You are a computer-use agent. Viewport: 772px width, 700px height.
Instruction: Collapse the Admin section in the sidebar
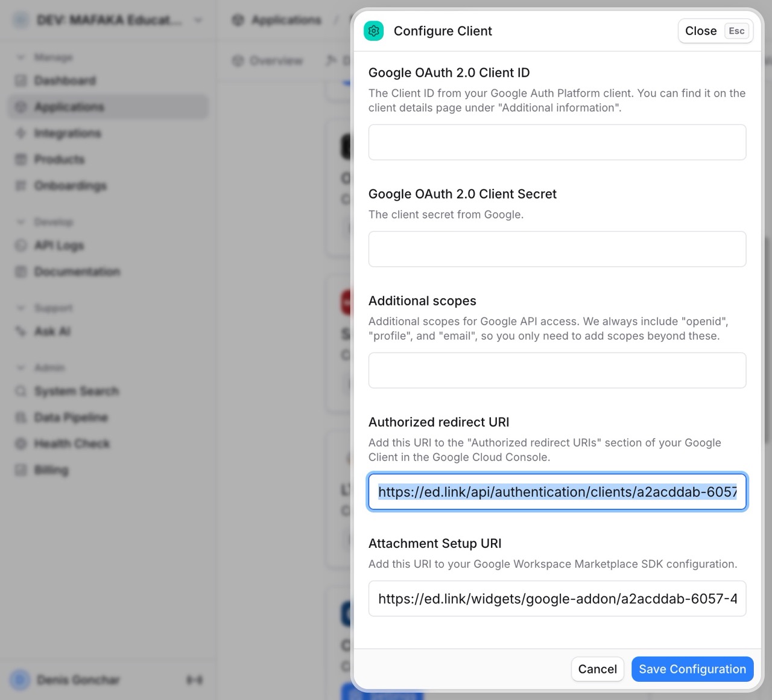21,367
